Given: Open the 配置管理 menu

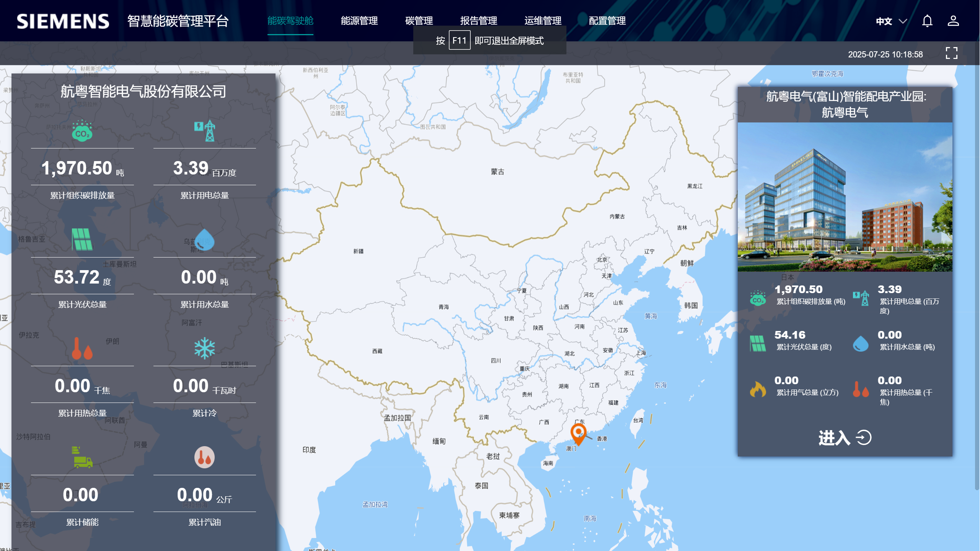Looking at the screenshot, I should pyautogui.click(x=607, y=21).
